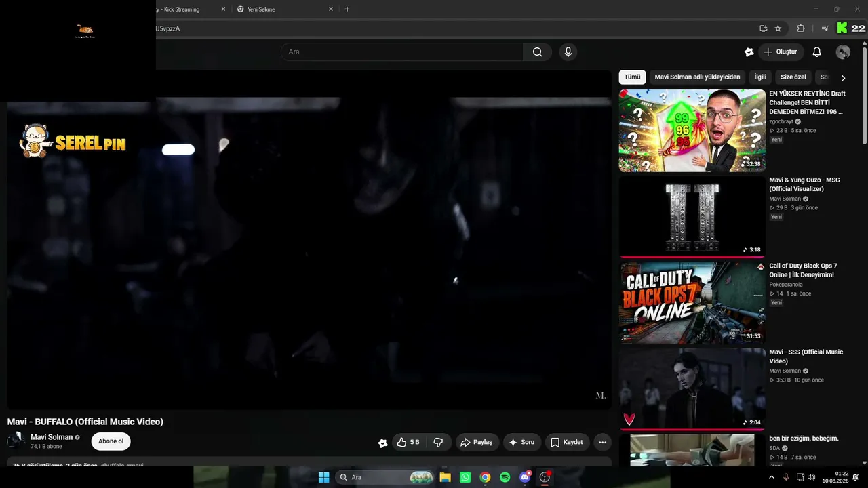Screen dimensions: 868x488
Task: Click the taskbar clock showing 01:22
Action: 835,477
